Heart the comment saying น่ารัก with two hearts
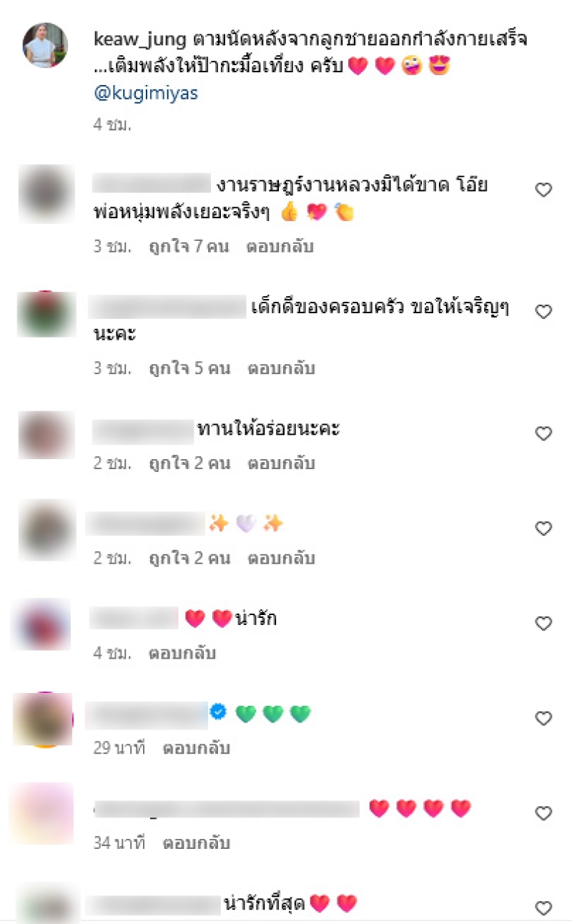572x924 pixels. [x=544, y=624]
